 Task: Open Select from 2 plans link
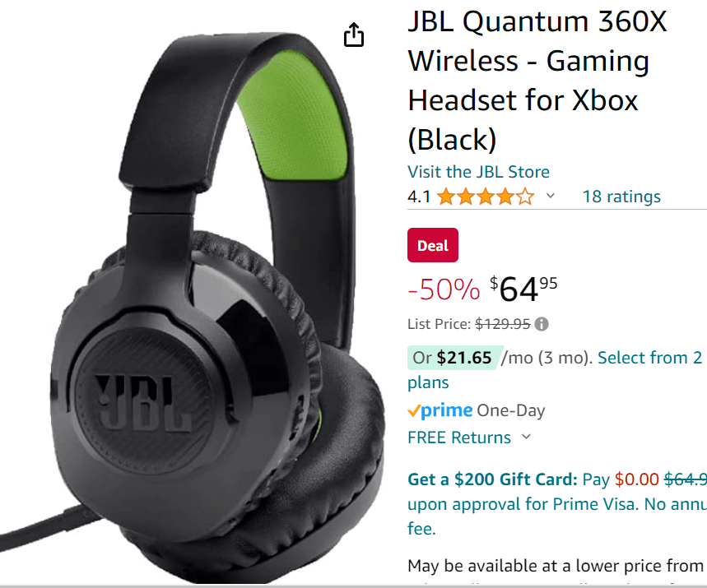click(x=555, y=370)
